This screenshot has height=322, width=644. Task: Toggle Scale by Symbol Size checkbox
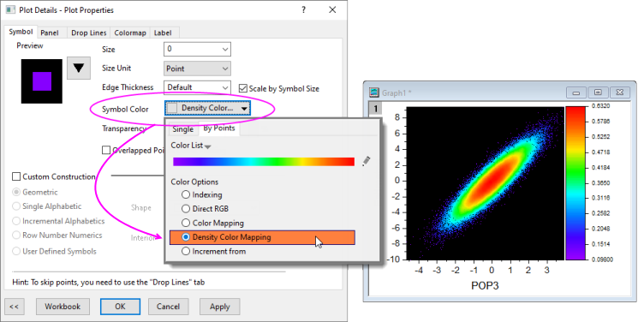click(x=243, y=89)
